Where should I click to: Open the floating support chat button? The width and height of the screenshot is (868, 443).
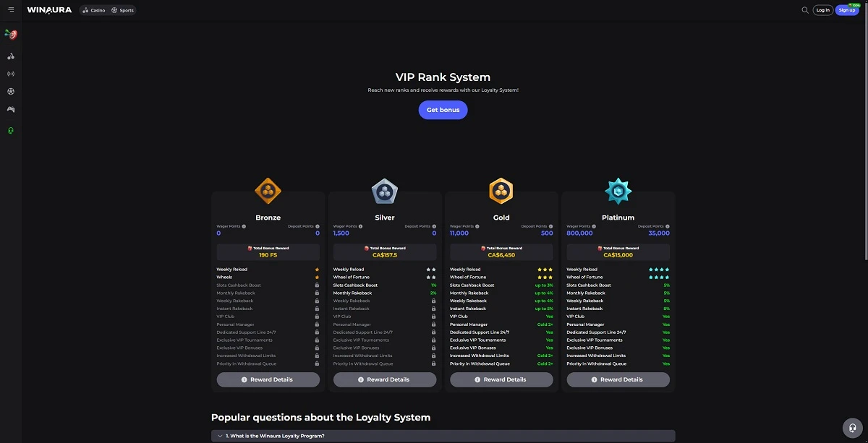tap(854, 427)
